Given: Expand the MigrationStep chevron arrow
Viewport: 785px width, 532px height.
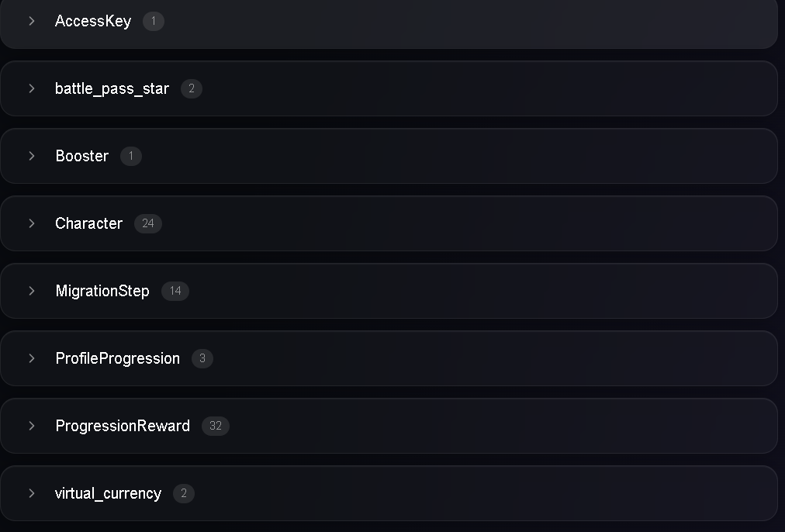Looking at the screenshot, I should [x=32, y=291].
